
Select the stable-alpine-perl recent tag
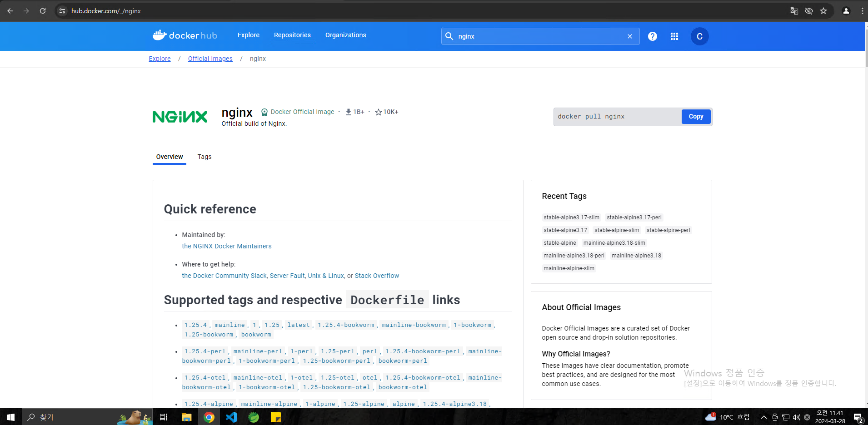(x=668, y=230)
